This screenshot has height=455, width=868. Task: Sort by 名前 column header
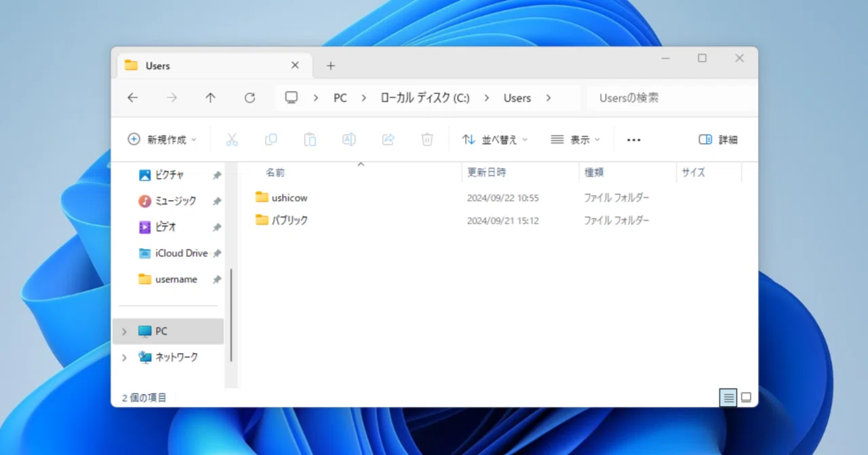[x=275, y=173]
